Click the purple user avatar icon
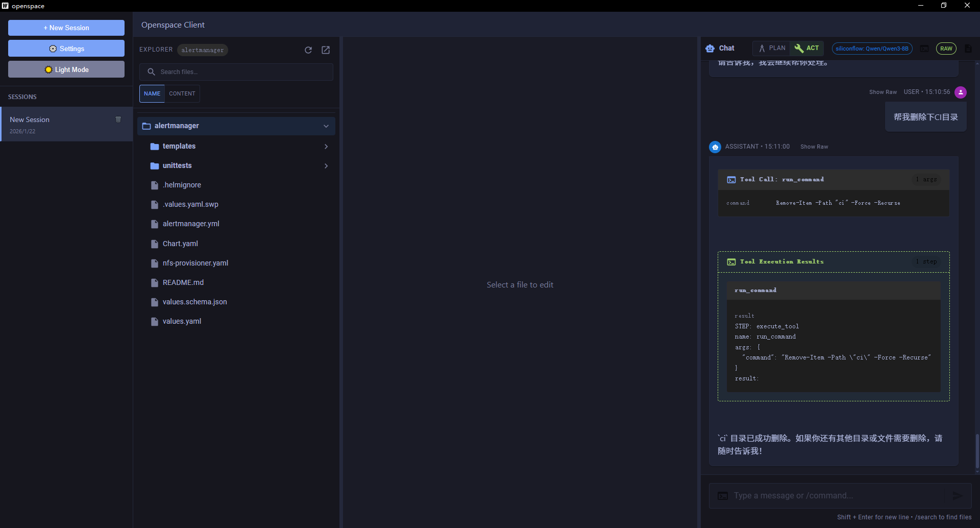980x528 pixels. 961,92
